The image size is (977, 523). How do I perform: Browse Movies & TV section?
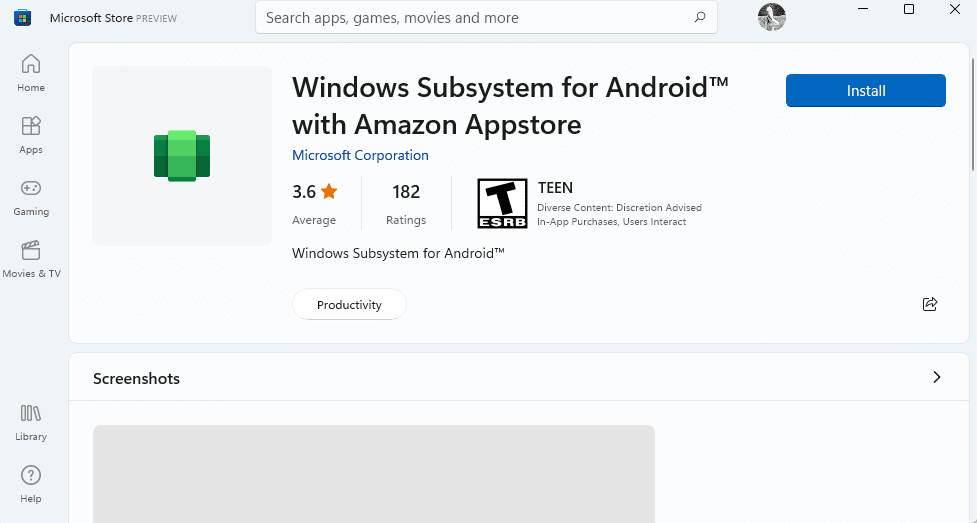pos(31,259)
